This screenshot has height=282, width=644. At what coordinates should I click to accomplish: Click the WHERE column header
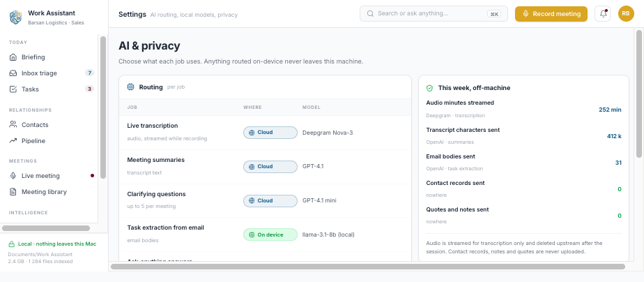tap(252, 107)
